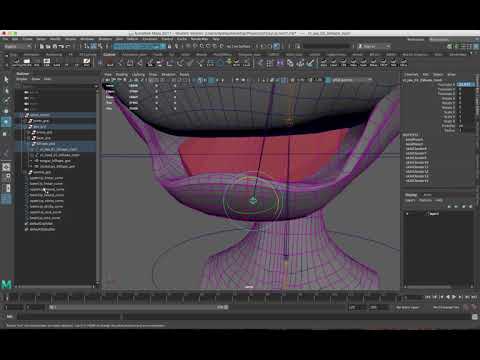Toggle visibility box of the display layer
The image size is (480, 360).
click(407, 214)
